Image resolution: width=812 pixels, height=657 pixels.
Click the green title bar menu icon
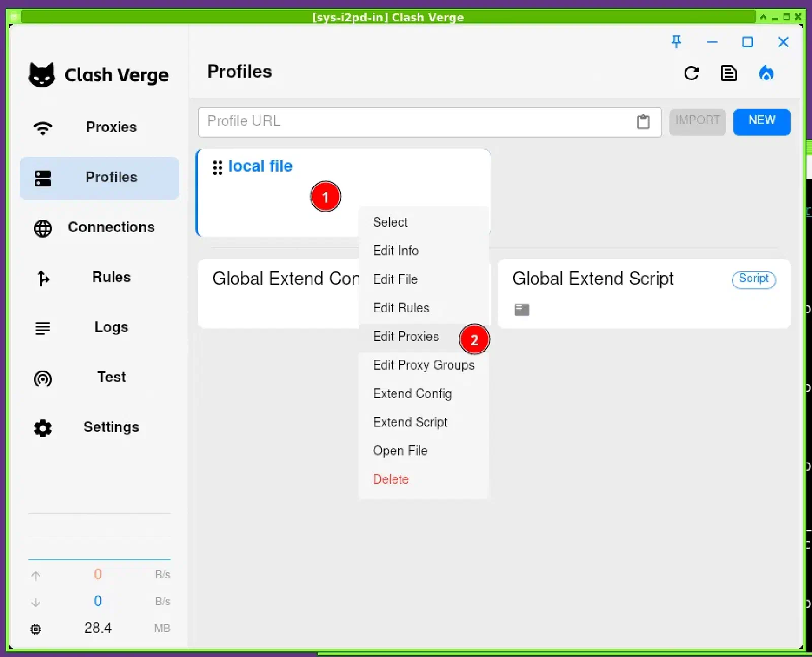(x=14, y=17)
